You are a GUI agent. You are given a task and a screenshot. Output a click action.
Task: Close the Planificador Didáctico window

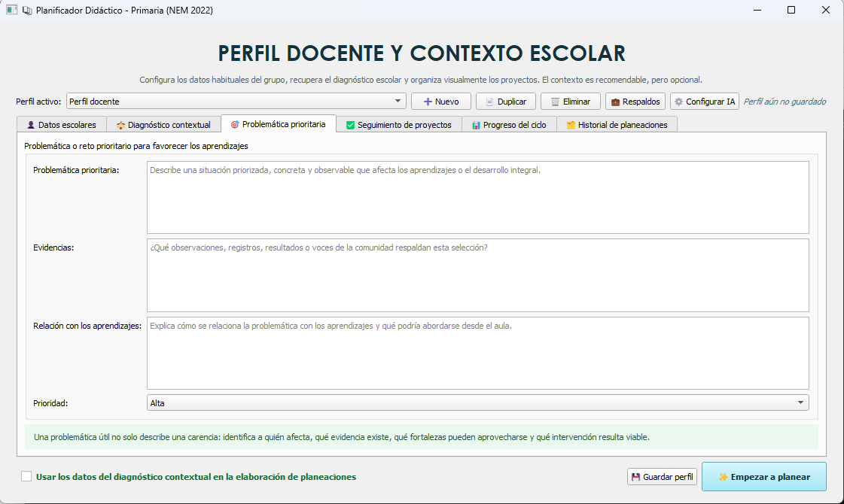click(826, 10)
